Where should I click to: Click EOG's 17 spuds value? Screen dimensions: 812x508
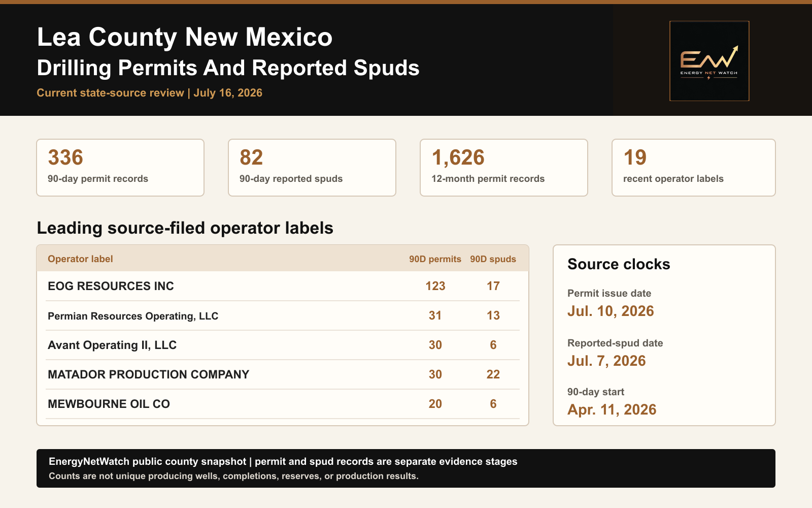(493, 286)
